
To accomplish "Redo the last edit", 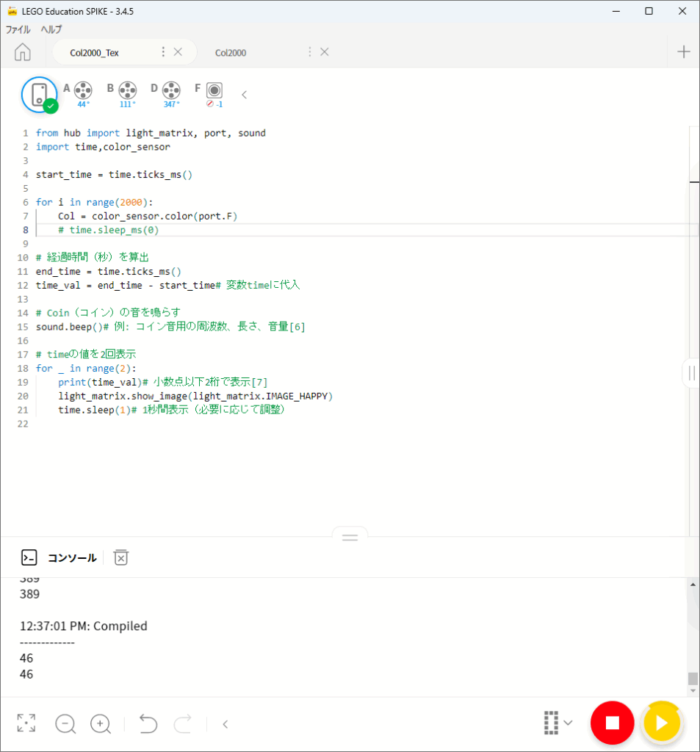I will click(183, 723).
